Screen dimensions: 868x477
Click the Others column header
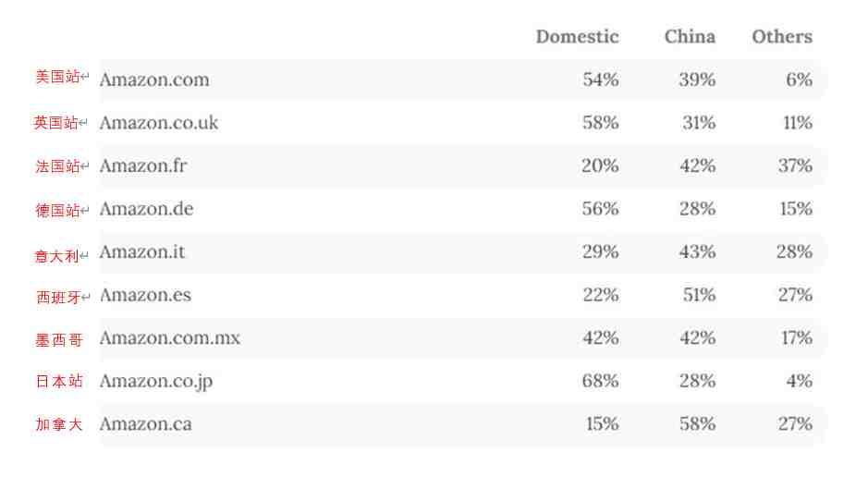click(x=782, y=37)
